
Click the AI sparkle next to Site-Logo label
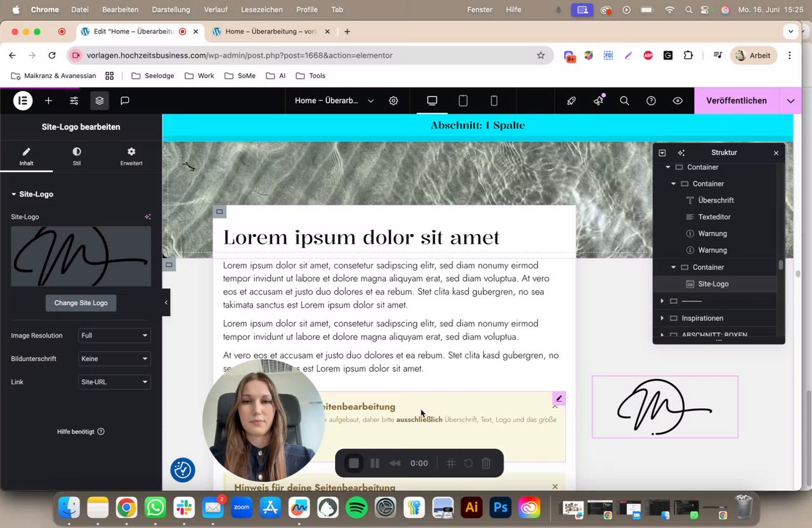pyautogui.click(x=147, y=217)
